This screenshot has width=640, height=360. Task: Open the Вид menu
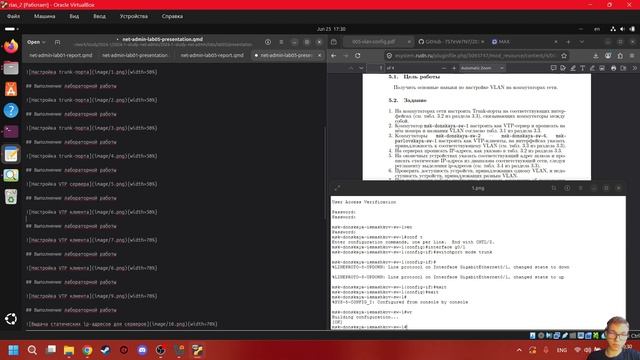tap(74, 16)
